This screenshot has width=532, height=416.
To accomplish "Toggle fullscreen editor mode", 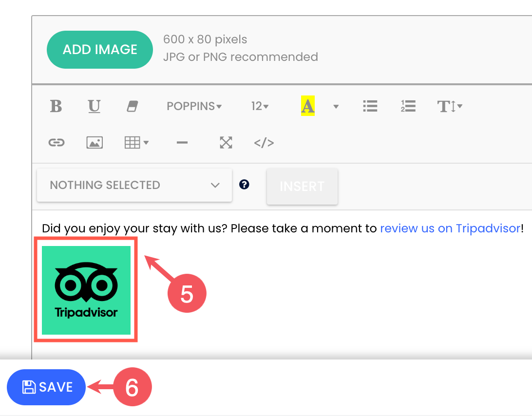I will tap(226, 143).
